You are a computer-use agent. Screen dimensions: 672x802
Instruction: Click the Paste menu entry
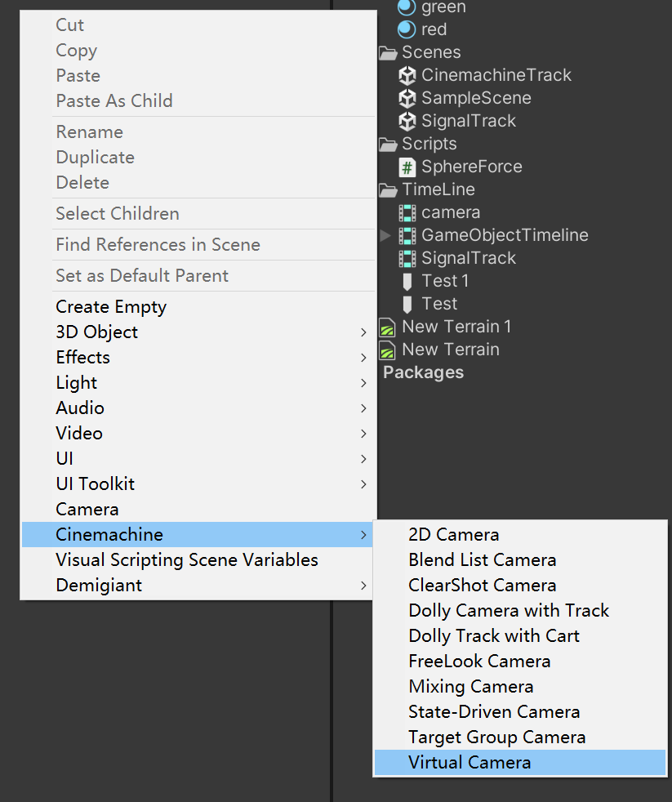pyautogui.click(x=198, y=76)
